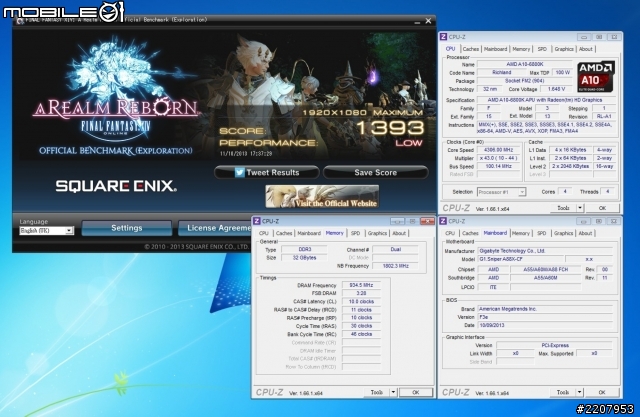The image size is (640, 417).
Task: Switch to SPD tab in the top CPU-Z window
Action: (x=542, y=49)
